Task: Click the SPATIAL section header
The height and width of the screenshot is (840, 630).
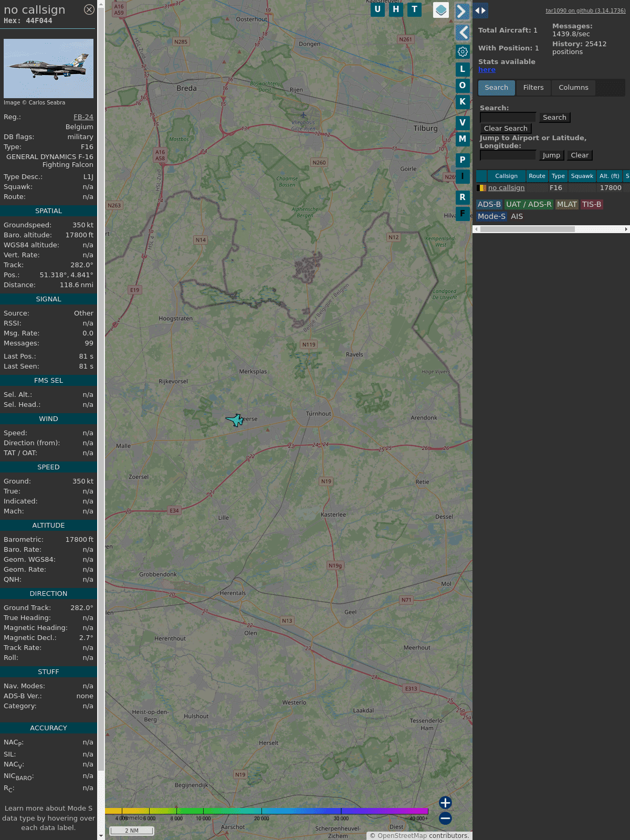Action: click(48, 211)
